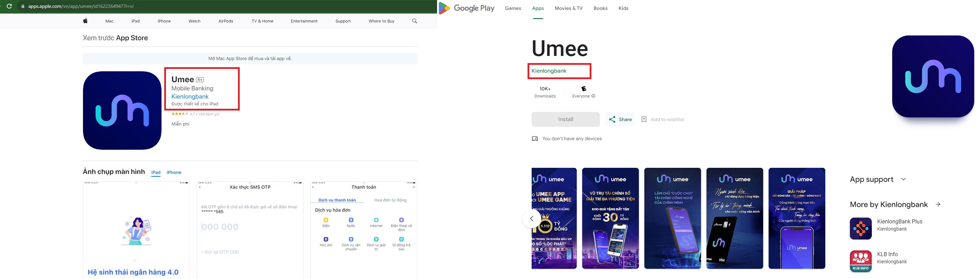Expand the App support section
The width and height of the screenshot is (980, 279).
point(903,179)
